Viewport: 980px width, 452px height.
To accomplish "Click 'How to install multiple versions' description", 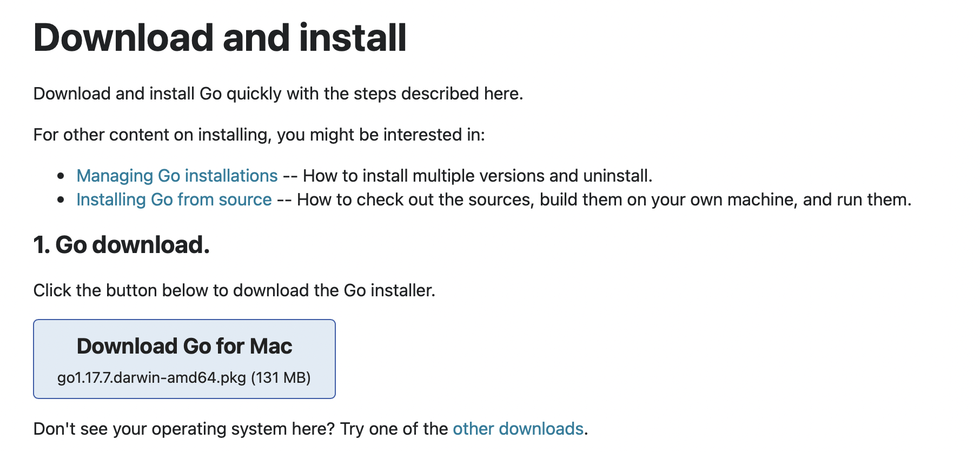I will point(478,176).
